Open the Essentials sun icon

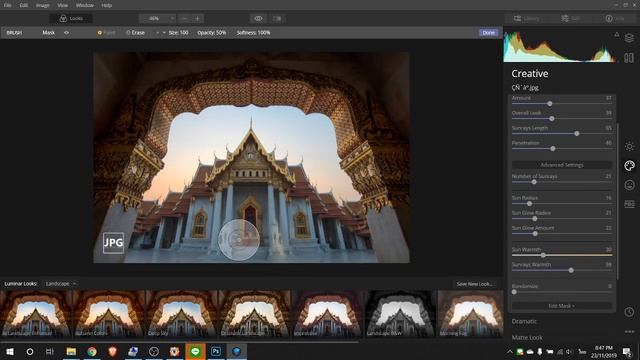(x=629, y=146)
